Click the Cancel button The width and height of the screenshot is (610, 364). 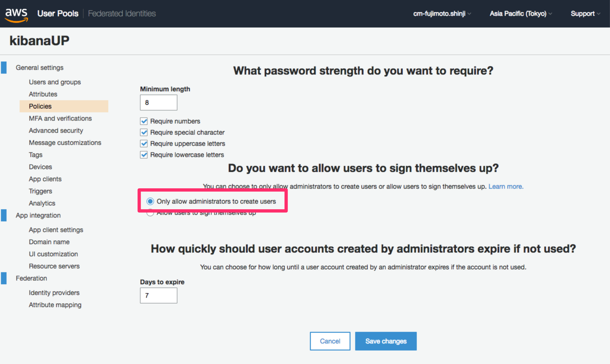coord(330,341)
